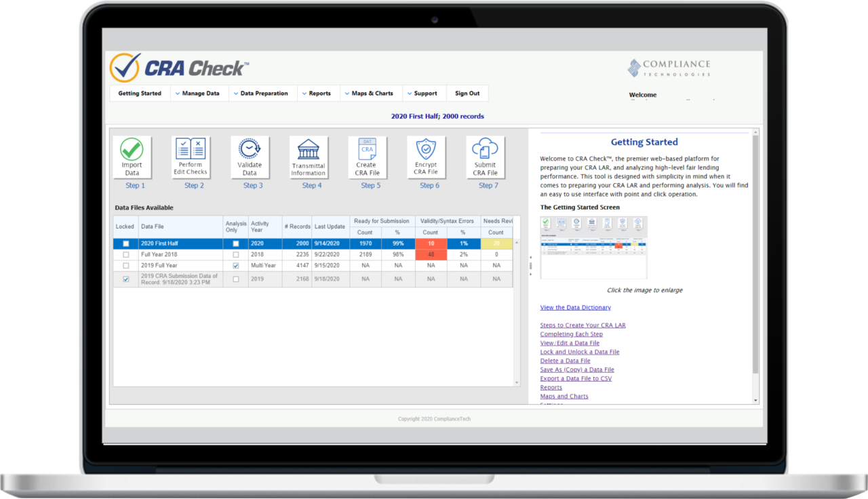Open the View the Data Dictionary link

point(576,308)
